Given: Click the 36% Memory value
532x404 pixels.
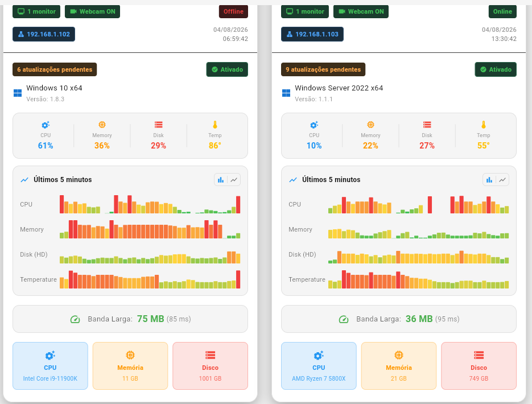Looking at the screenshot, I should click(x=102, y=146).
